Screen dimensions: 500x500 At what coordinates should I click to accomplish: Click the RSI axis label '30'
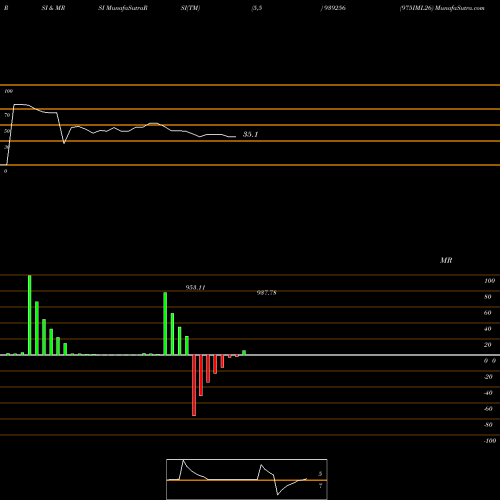click(x=7, y=147)
